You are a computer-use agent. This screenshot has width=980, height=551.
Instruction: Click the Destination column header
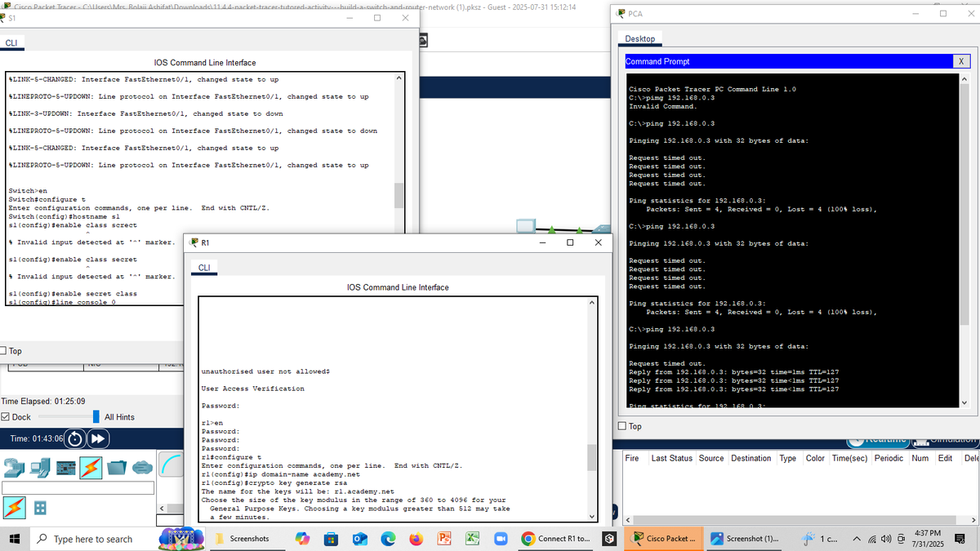tap(751, 459)
